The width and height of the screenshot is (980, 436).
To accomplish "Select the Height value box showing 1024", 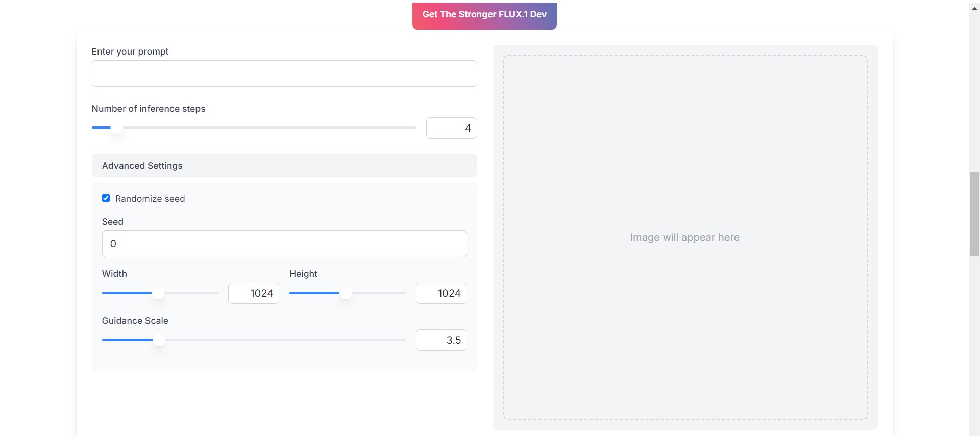I will (441, 293).
